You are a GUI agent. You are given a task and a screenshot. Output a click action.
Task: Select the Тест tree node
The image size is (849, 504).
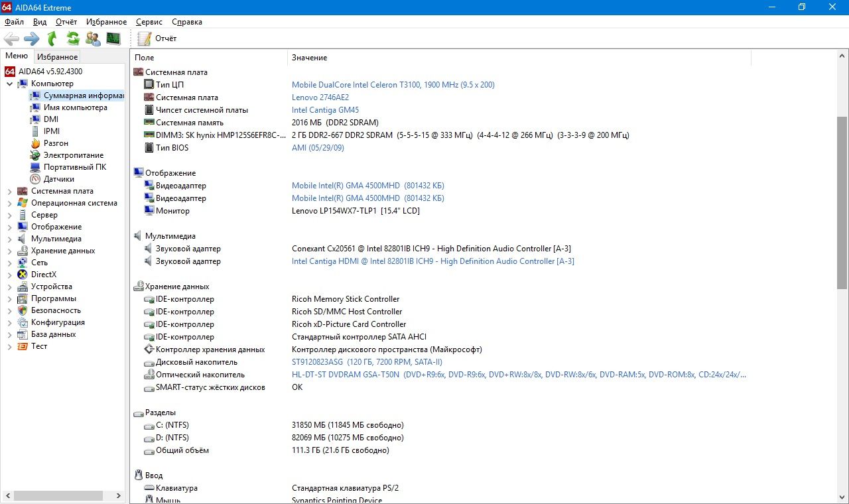(x=39, y=346)
